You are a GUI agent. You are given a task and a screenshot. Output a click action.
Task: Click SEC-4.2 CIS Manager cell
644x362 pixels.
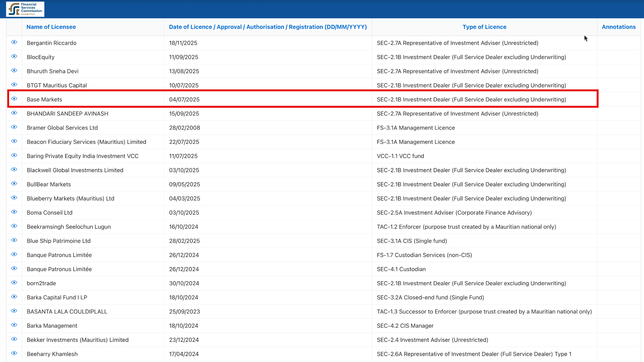pyautogui.click(x=485, y=326)
